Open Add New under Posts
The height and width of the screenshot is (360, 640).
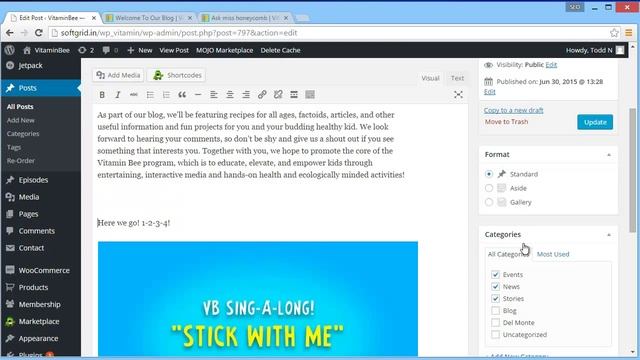[x=20, y=120]
